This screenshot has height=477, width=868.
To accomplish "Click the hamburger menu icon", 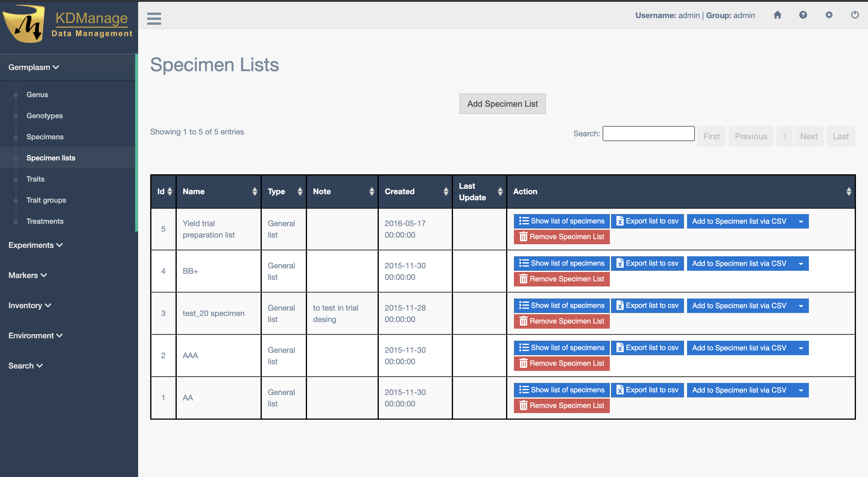I will coord(154,18).
